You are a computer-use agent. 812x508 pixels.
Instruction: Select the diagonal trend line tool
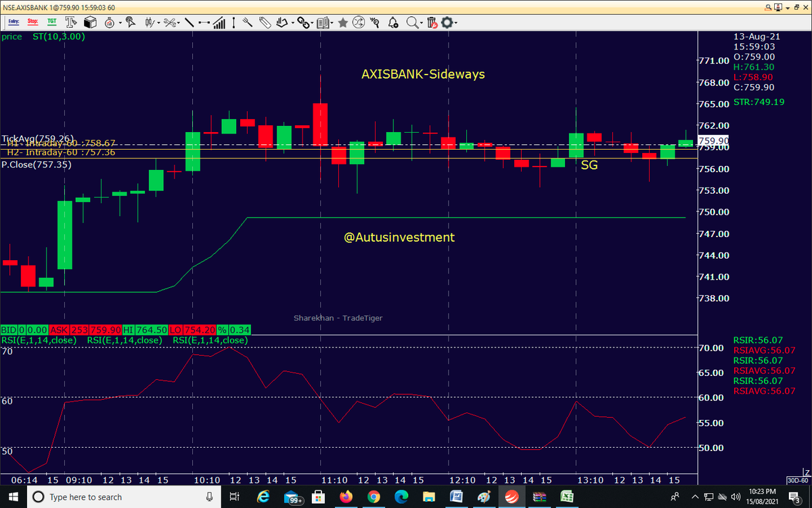point(188,22)
